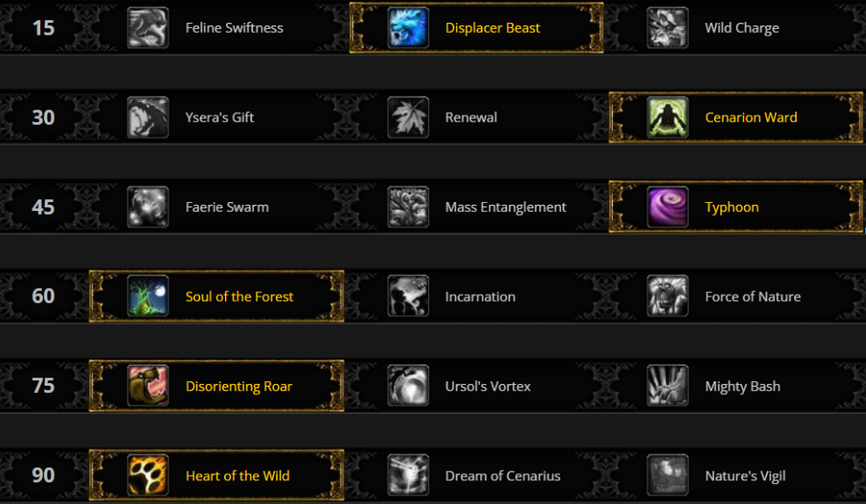Select the Feline Swiftness icon
The width and height of the screenshot is (866, 504).
coord(148,27)
